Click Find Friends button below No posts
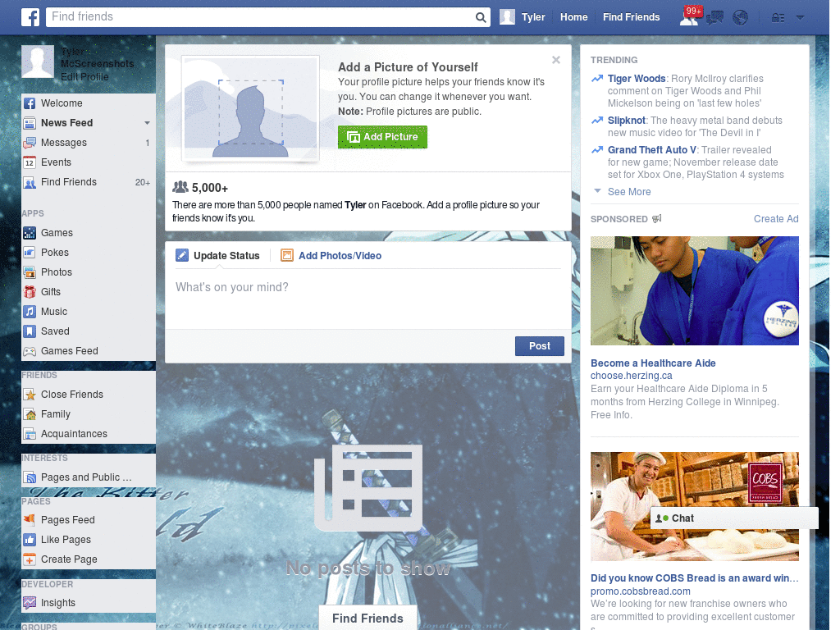The height and width of the screenshot is (630, 840). (x=367, y=619)
